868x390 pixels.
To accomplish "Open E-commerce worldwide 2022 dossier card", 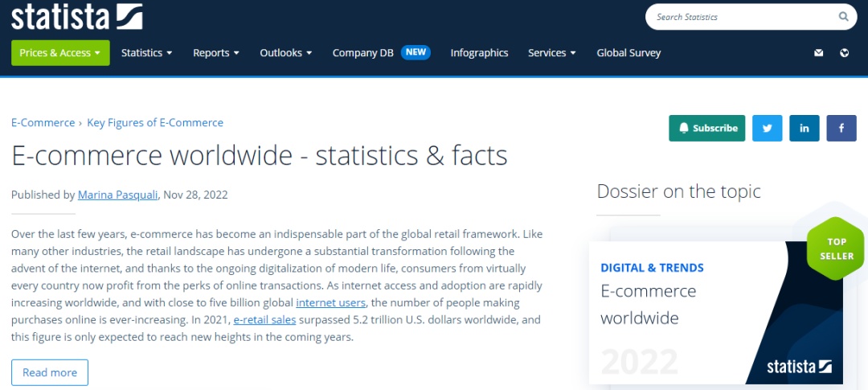I will click(716, 313).
